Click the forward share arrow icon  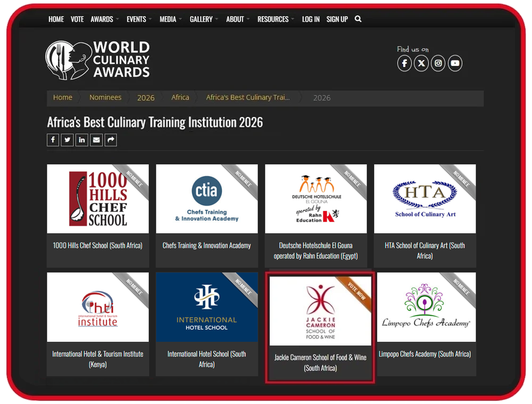coord(111,140)
